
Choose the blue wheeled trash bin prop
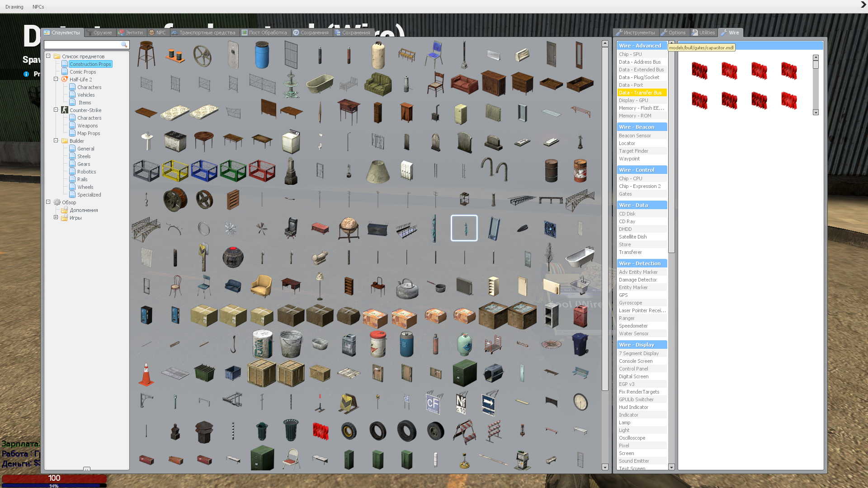pos(580,344)
